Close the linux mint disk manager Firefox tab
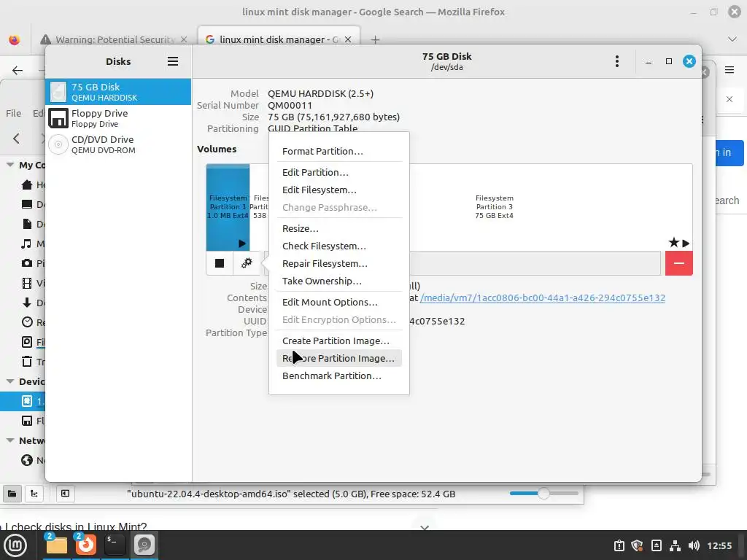 [348, 39]
